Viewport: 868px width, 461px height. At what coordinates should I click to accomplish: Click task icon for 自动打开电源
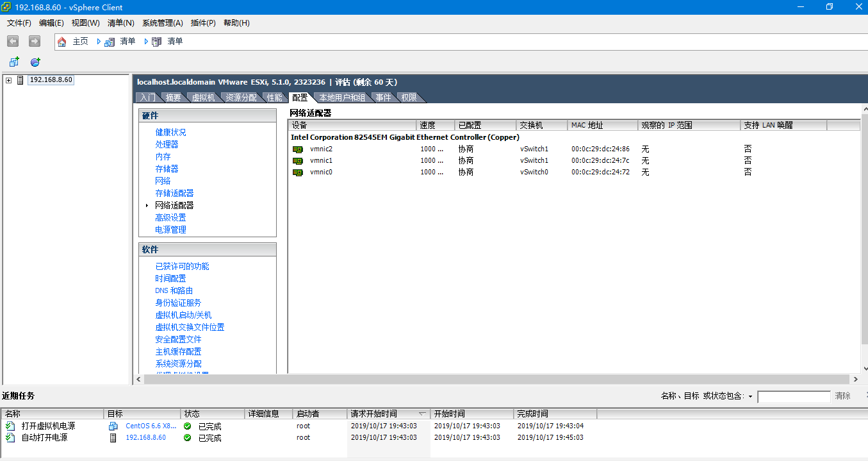tap(10, 437)
